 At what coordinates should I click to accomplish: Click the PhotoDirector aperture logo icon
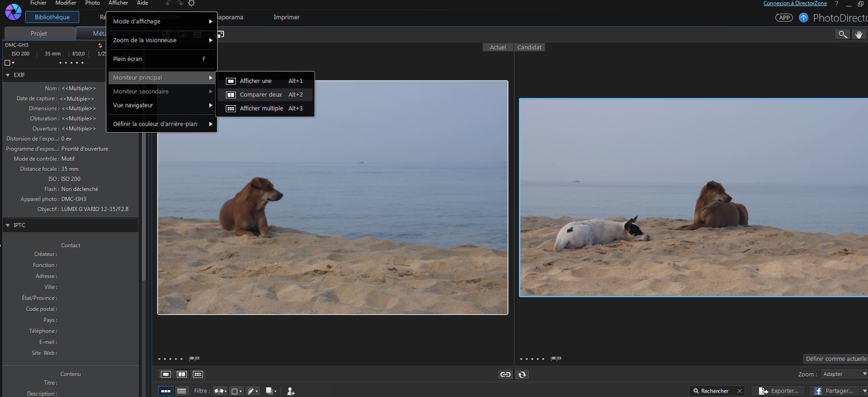13,12
